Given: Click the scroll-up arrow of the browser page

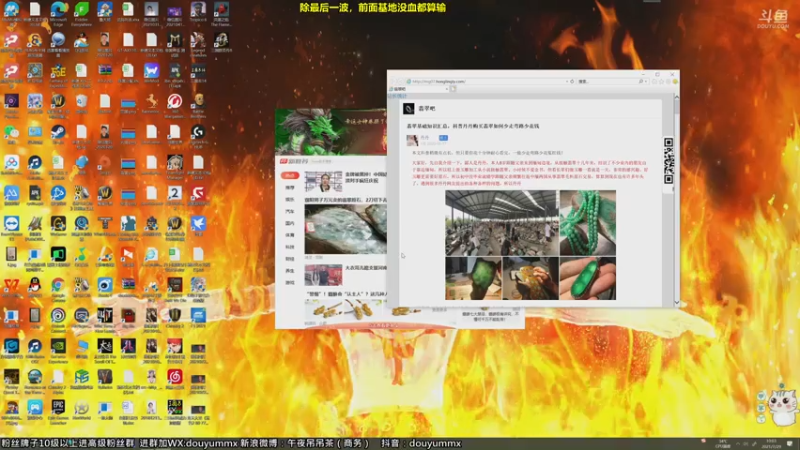Looking at the screenshot, I should [677, 96].
